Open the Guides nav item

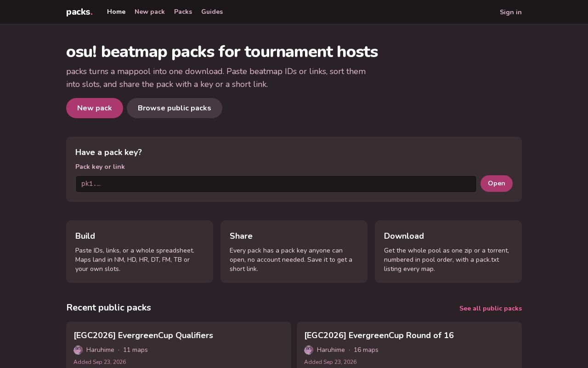[212, 12]
